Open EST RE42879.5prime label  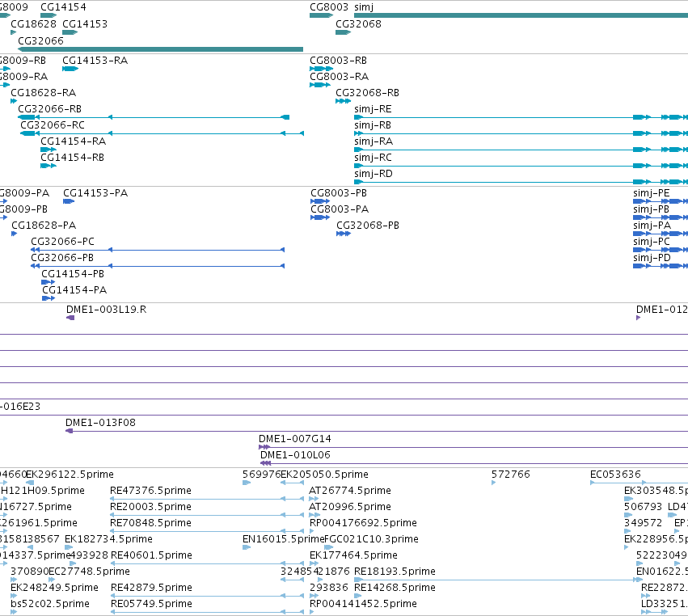pos(151,589)
